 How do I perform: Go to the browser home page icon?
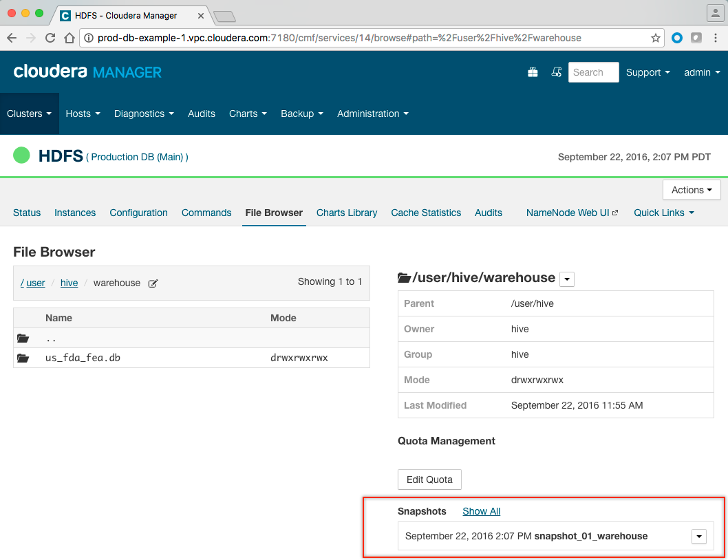[x=69, y=38]
